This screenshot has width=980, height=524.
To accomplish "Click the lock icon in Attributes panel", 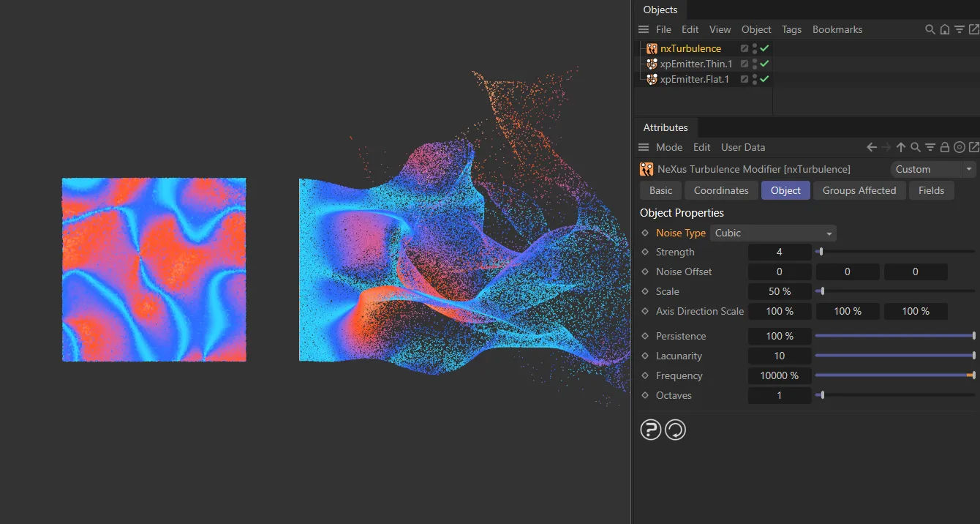I will tap(944, 146).
